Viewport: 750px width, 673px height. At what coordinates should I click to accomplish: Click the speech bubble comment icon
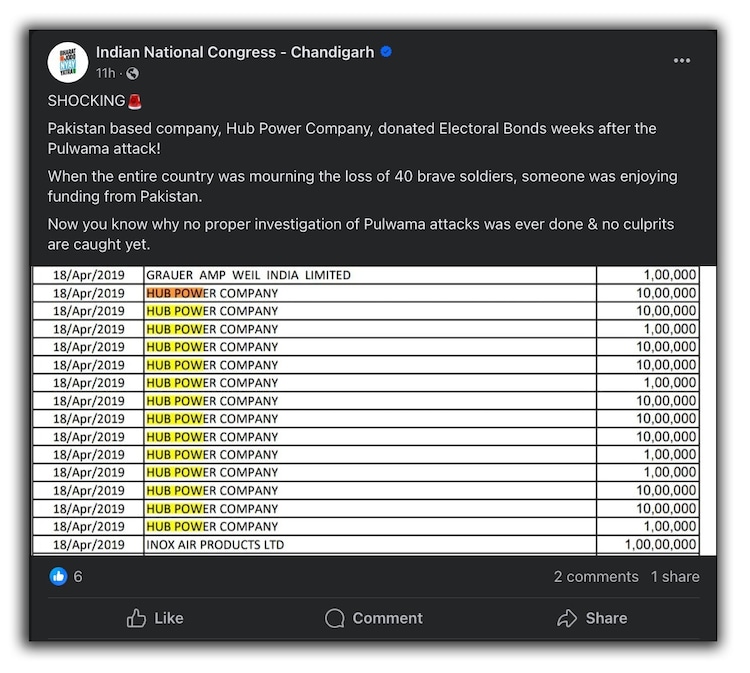[x=335, y=618]
